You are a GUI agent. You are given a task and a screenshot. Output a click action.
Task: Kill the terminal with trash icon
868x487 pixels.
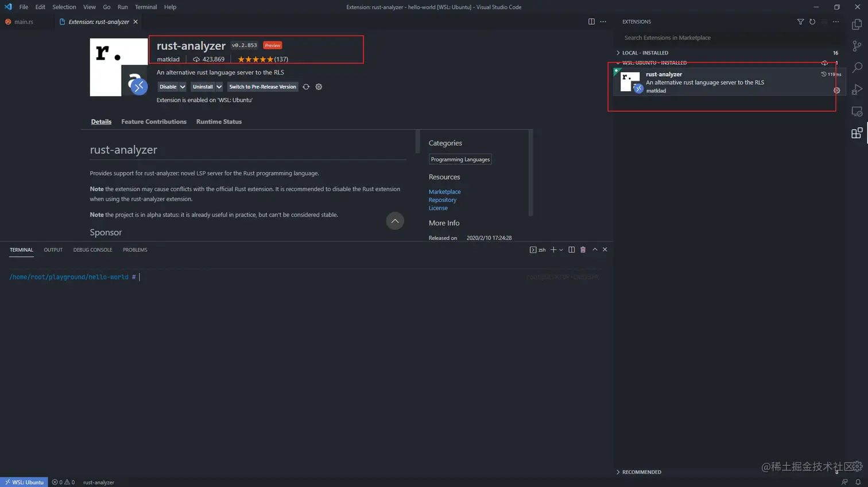tap(583, 250)
